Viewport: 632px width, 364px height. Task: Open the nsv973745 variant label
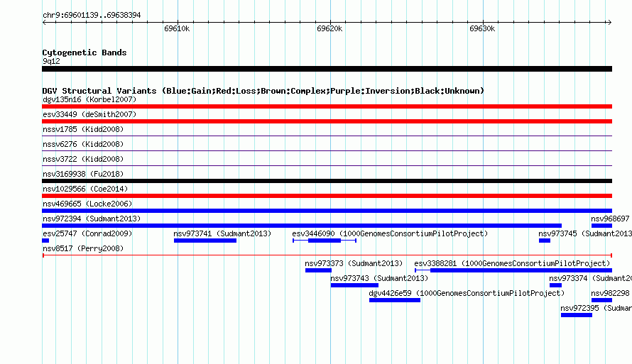click(x=585, y=233)
